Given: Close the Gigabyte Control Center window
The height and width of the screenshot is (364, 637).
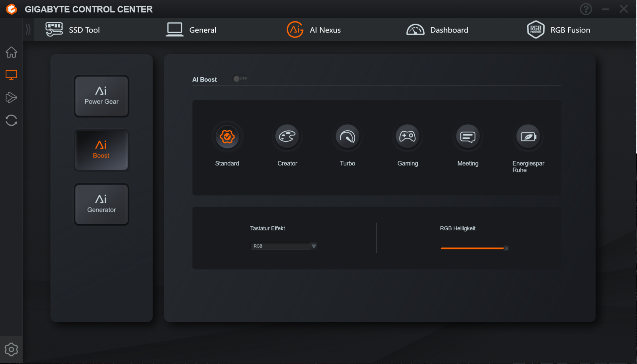Looking at the screenshot, I should point(624,9).
